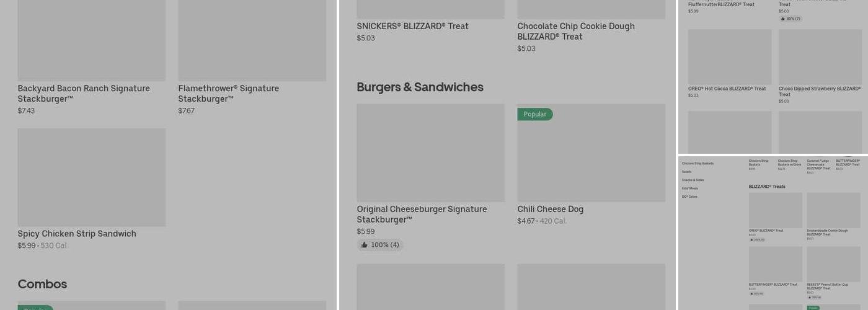Click thumbs-up rating icon under Original Cheeseburger Stackburger

tap(365, 245)
